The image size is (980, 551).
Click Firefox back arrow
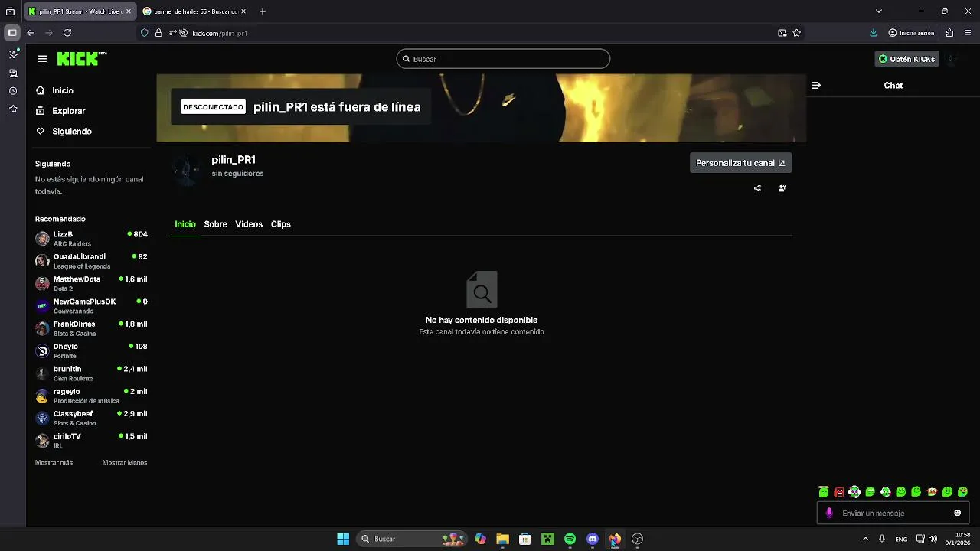click(x=31, y=33)
